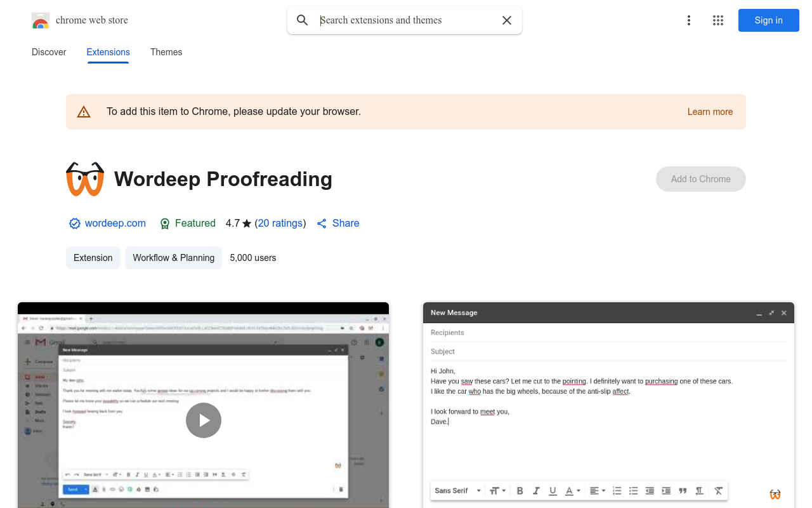Screen dimensions: 812x508
Task: Click the warning triangle icon in banner
Action: 84,112
